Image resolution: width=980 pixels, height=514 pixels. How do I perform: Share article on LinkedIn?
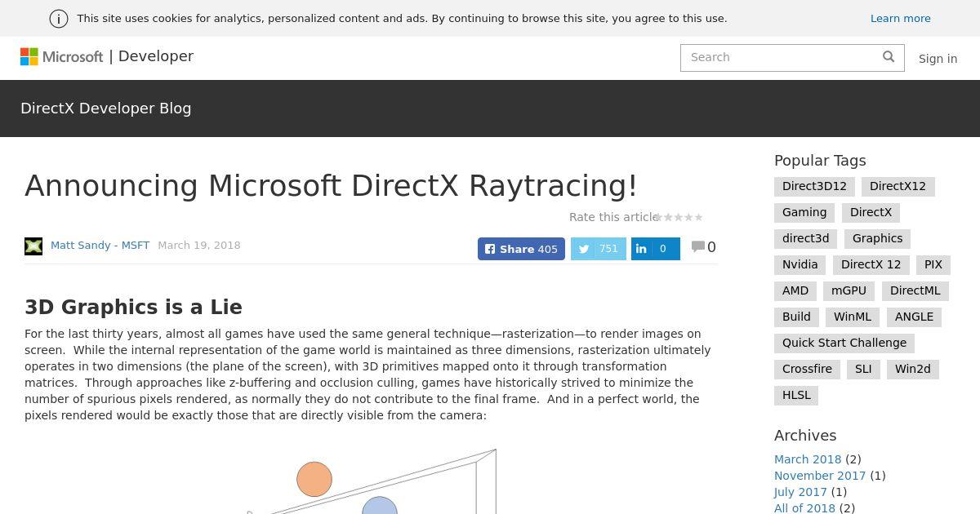tap(655, 249)
